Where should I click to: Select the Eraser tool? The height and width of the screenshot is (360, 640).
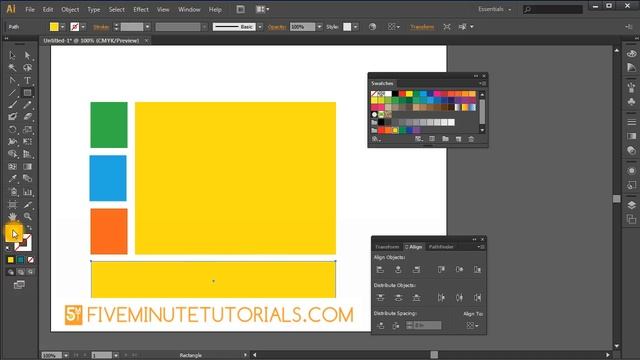(x=27, y=117)
